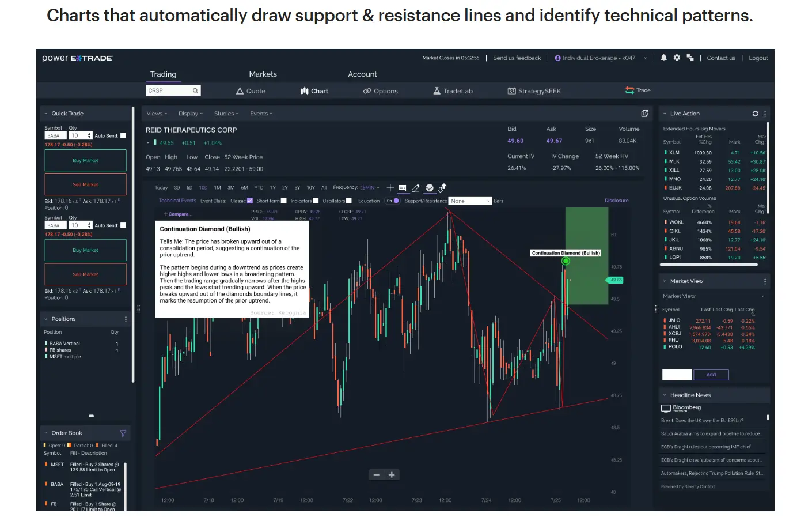
Task: Click the crosshair plus tool in chart toolbar
Action: coord(390,188)
